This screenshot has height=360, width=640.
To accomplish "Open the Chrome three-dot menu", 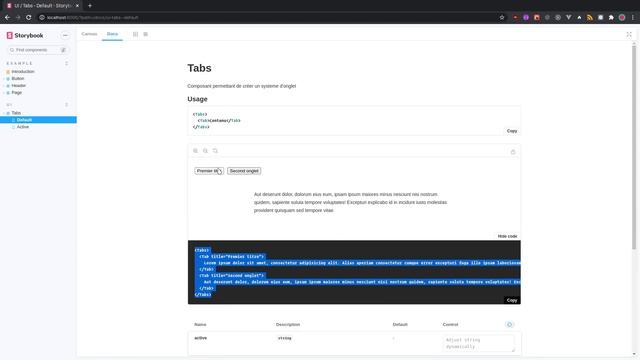I will (x=633, y=18).
